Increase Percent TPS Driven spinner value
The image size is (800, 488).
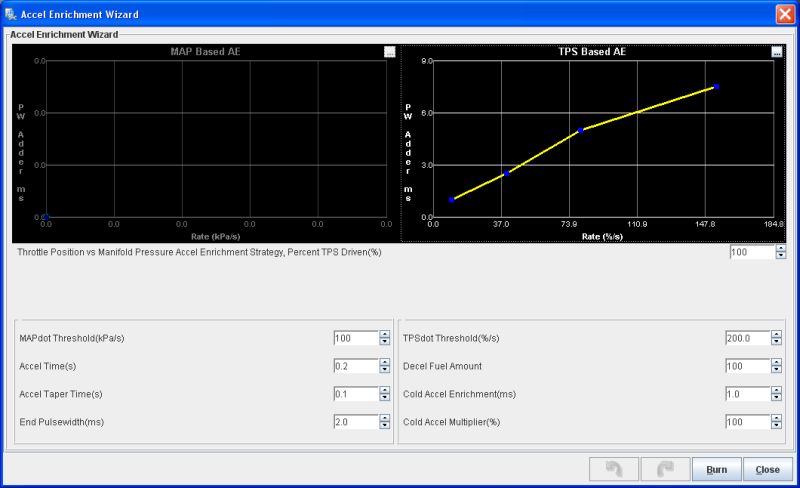[781, 249]
